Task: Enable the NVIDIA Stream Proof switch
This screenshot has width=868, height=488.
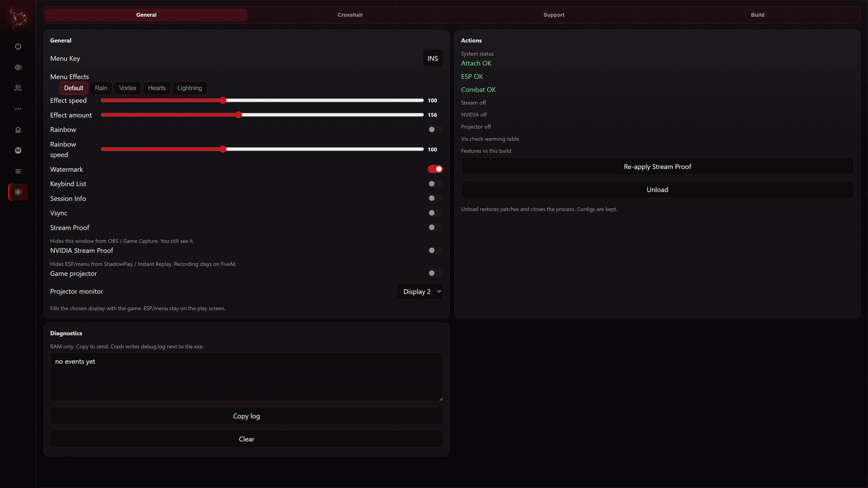Action: pyautogui.click(x=435, y=250)
